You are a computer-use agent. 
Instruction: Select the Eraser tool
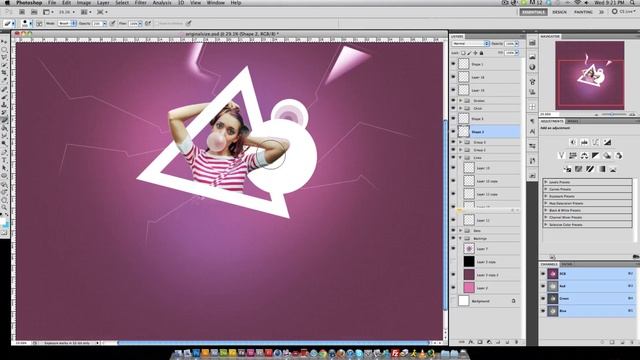tap(4, 120)
